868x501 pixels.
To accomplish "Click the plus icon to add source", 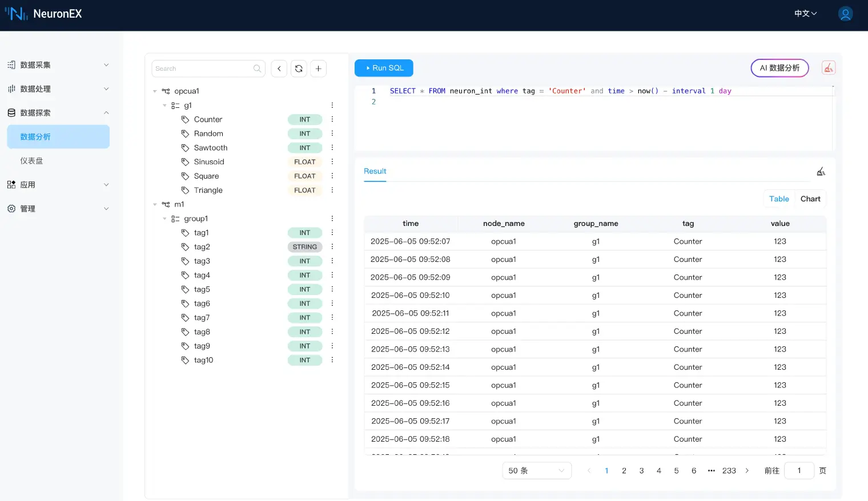I will (318, 68).
